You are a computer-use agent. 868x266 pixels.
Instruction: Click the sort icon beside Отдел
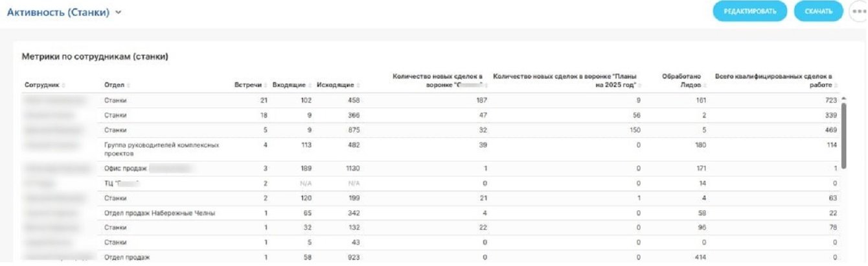(x=128, y=86)
